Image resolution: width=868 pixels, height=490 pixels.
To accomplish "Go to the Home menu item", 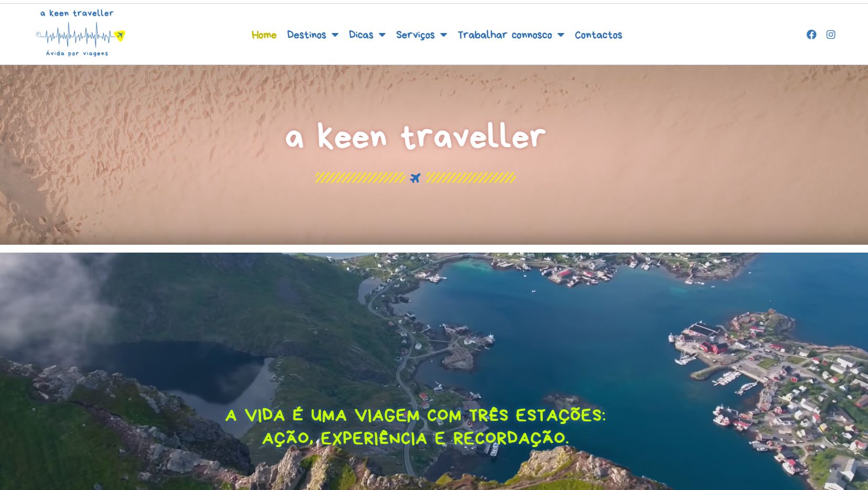I will click(x=264, y=35).
